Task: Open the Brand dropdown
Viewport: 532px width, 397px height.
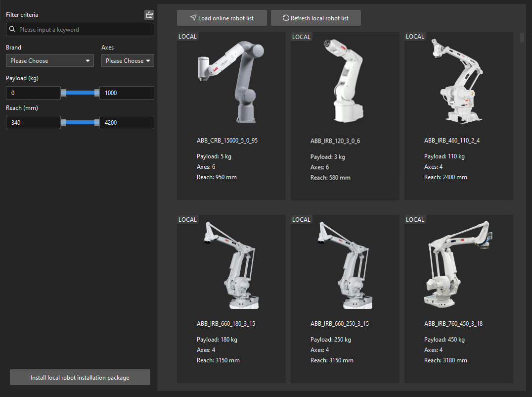Action: [x=50, y=61]
